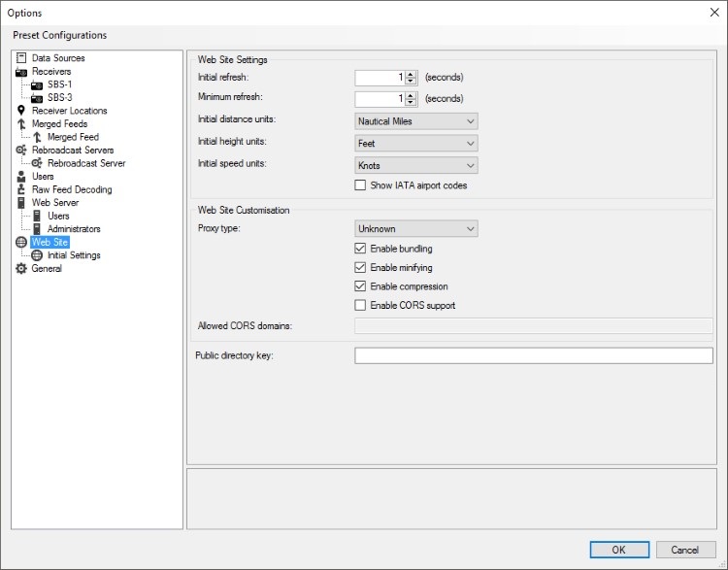The width and height of the screenshot is (728, 570).
Task: Click the Allowed CORS domains field
Action: [534, 325]
